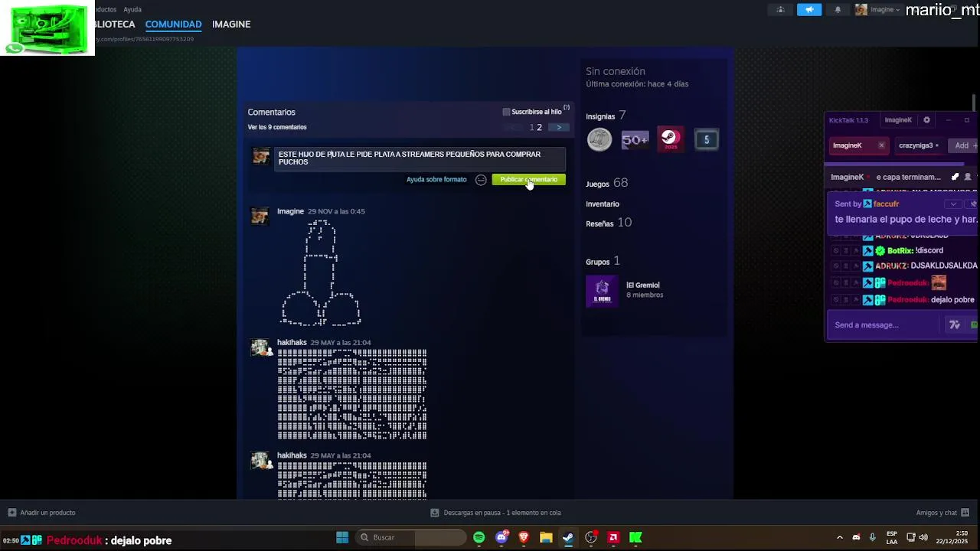The height and width of the screenshot is (551, 980).
Task: Click Add channel button in KickTalk
Action: (962, 145)
